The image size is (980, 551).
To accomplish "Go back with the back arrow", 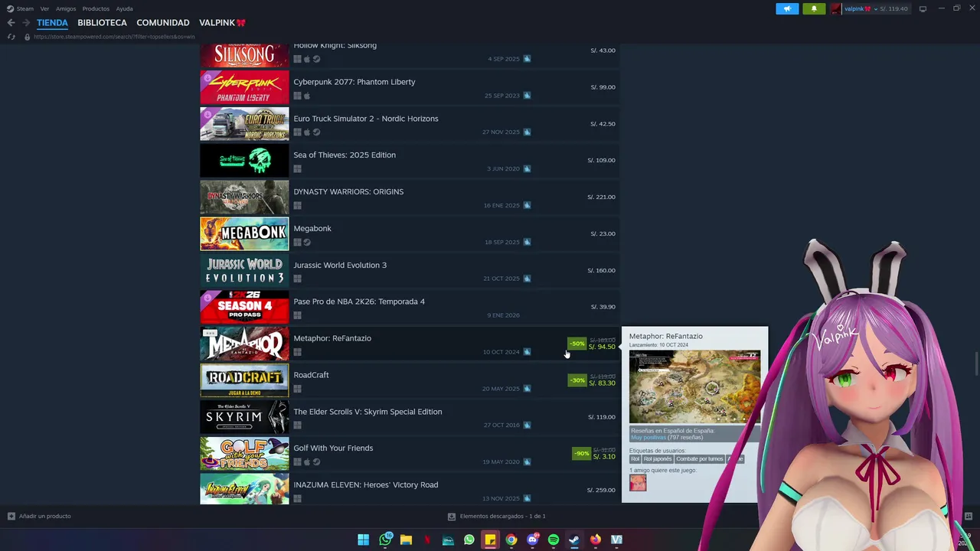I will coord(11,23).
